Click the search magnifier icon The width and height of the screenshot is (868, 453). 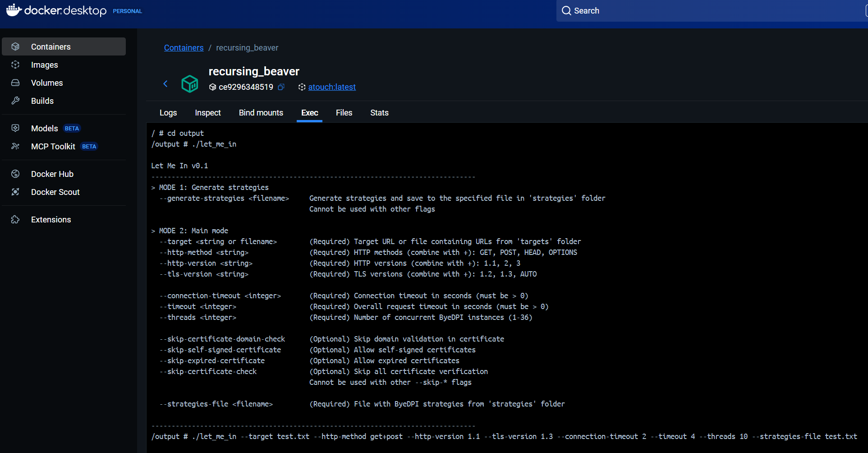tap(566, 11)
